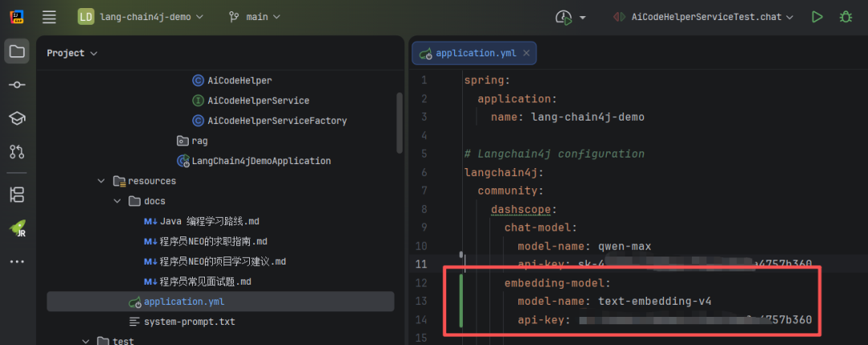Show more tool windows ellipsis

pyautogui.click(x=16, y=261)
